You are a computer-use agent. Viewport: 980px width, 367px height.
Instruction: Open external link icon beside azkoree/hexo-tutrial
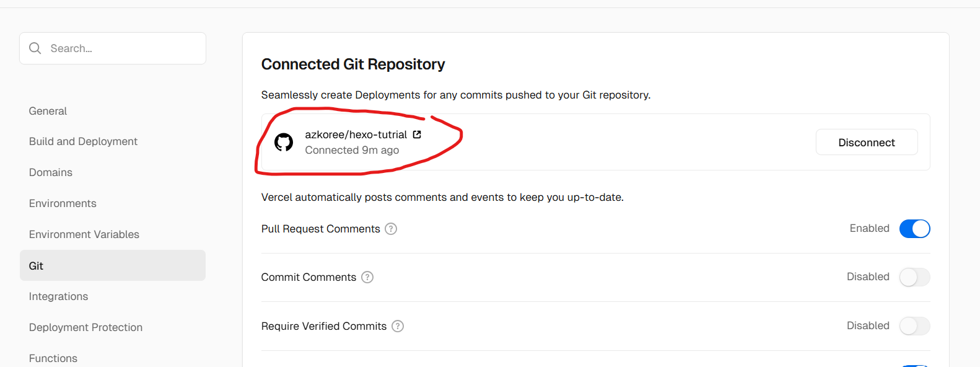pos(417,135)
